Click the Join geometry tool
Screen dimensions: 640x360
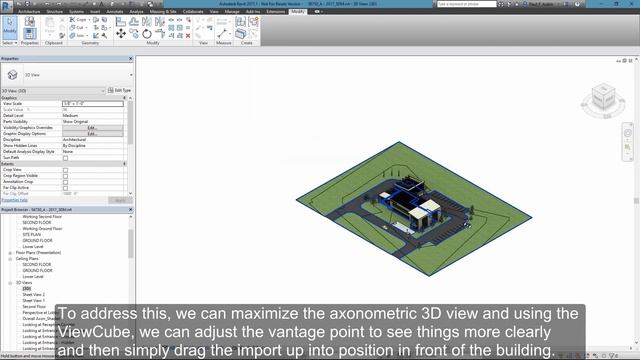coord(78,36)
